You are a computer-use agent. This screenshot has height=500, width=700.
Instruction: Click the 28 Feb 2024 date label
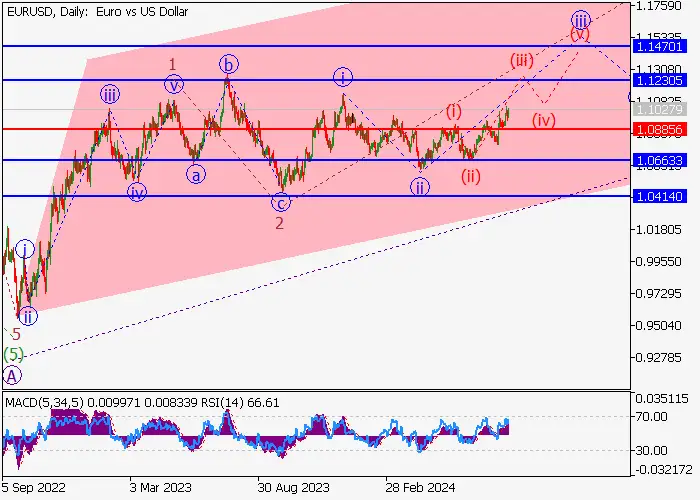420,487
